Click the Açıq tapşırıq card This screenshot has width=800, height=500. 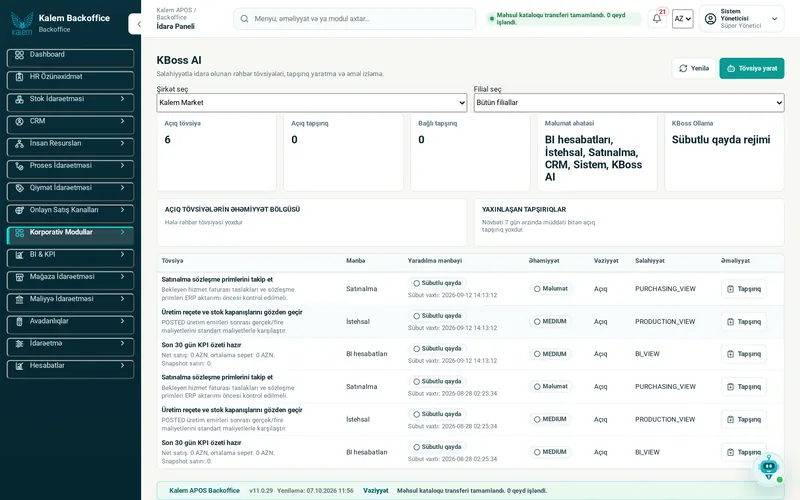pos(343,153)
